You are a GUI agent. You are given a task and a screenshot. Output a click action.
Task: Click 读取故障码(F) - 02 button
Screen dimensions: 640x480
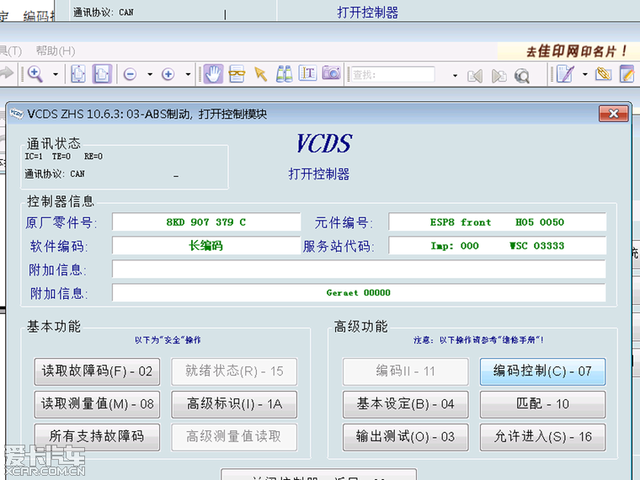point(97,371)
